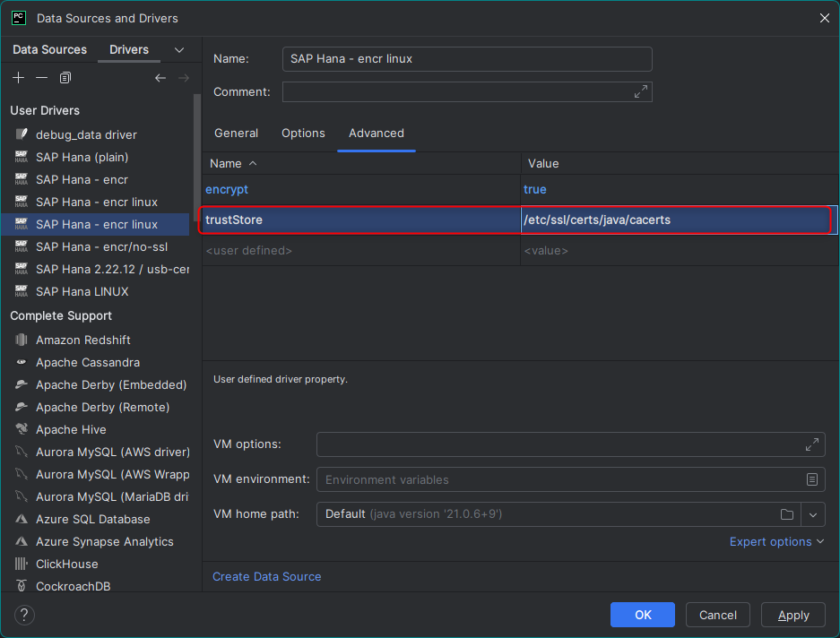
Task: Expand the Comment field editor
Action: 640,91
